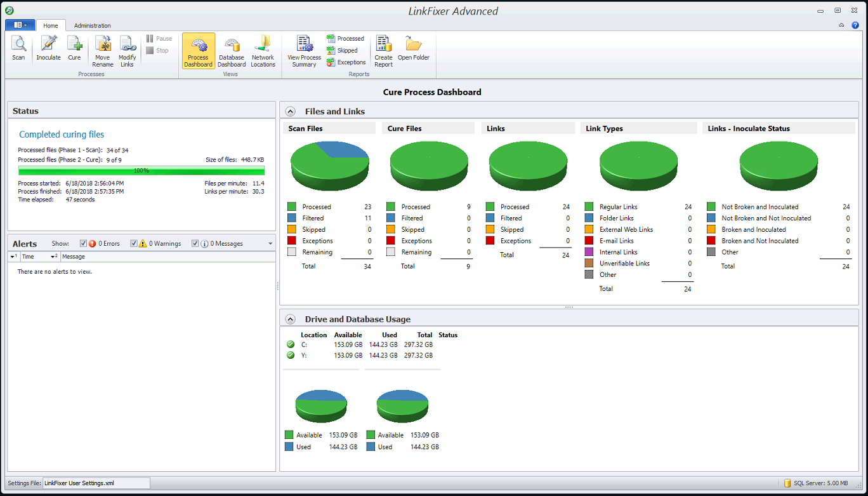Switch to the Process Dashboard view
868x496 pixels.
point(198,51)
